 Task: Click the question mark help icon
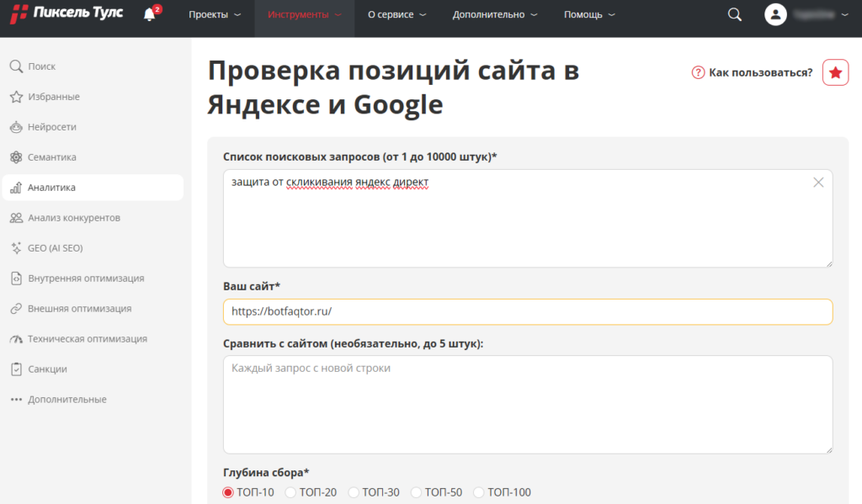(698, 72)
